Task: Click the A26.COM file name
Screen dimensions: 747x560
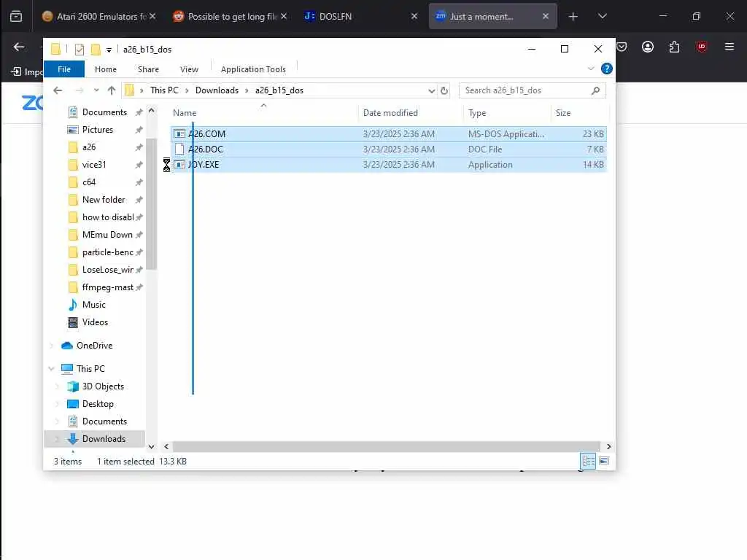Action: (206, 134)
